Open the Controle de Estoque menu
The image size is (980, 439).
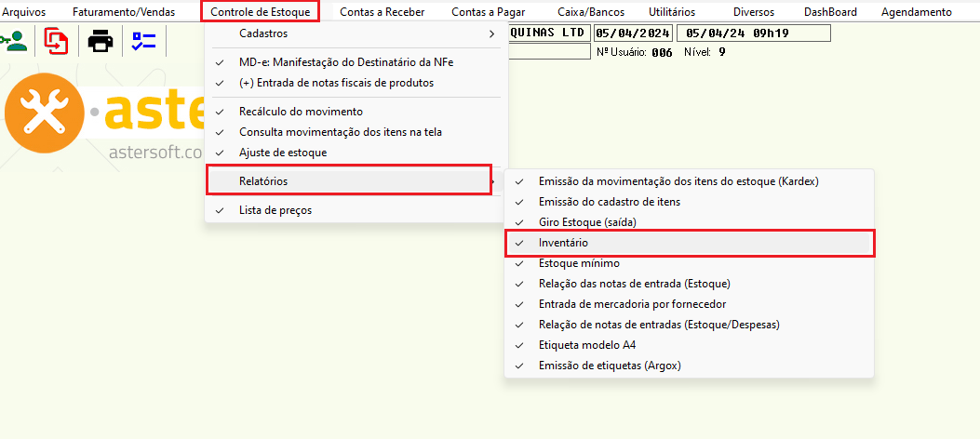[260, 12]
